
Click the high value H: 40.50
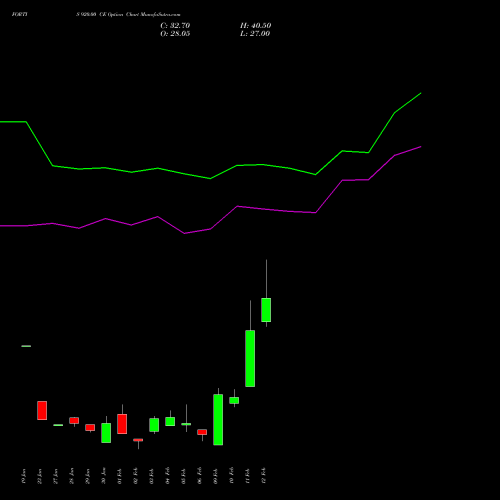255,26
